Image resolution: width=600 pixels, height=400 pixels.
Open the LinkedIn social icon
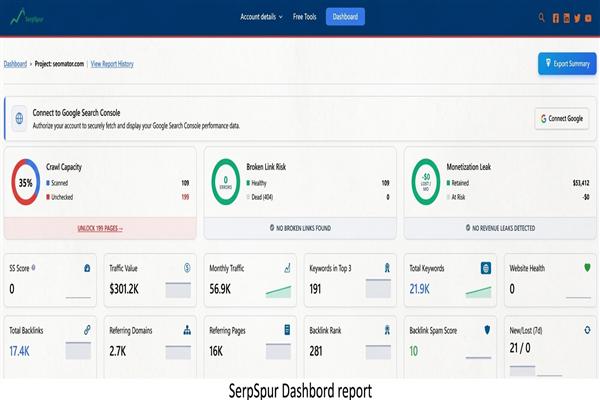pos(567,18)
